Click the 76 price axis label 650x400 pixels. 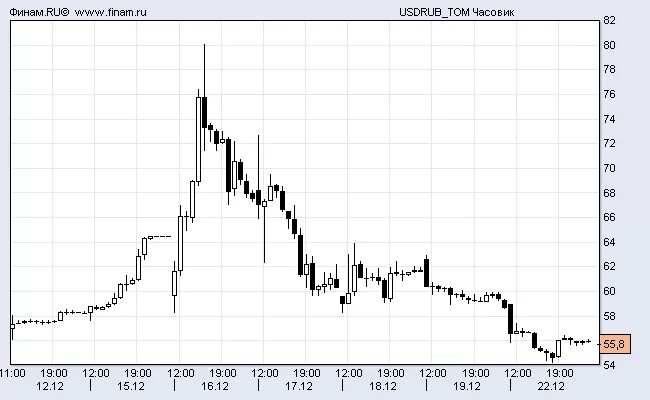point(609,94)
